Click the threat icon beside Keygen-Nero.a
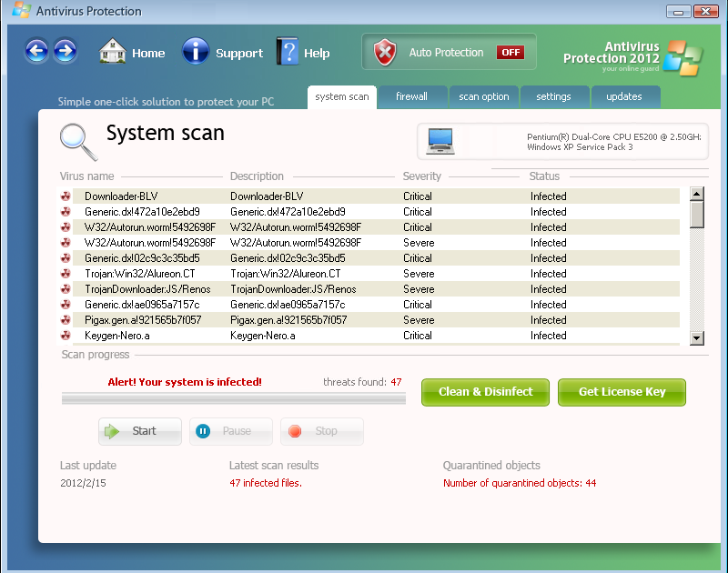 pyautogui.click(x=66, y=336)
